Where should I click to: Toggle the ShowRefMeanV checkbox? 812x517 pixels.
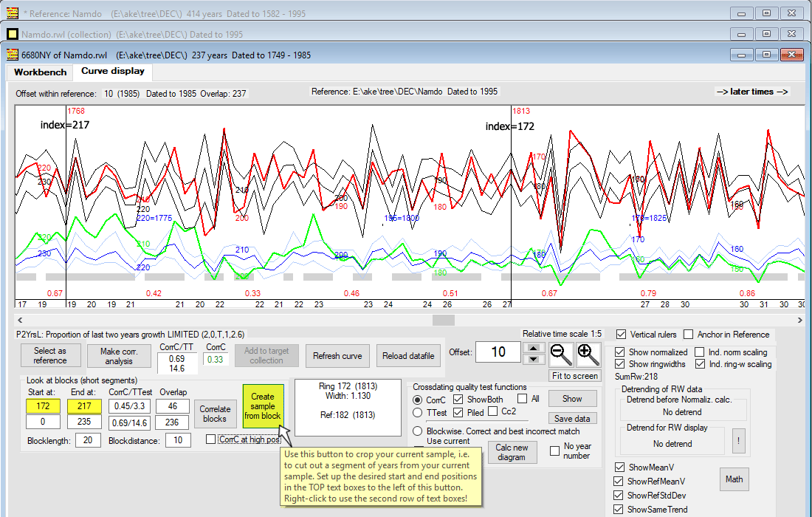tap(619, 482)
